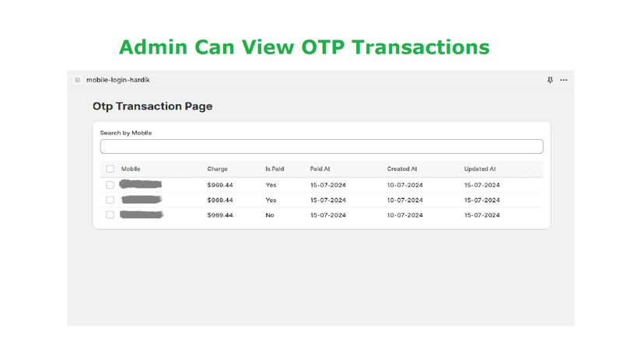
Task: Click the pin icon in the app header
Action: [x=550, y=80]
